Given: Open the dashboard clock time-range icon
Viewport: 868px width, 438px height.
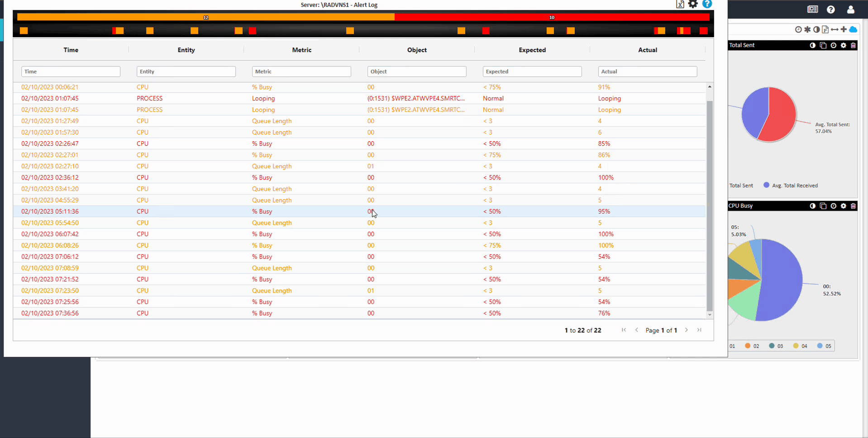Looking at the screenshot, I should pyautogui.click(x=798, y=29).
